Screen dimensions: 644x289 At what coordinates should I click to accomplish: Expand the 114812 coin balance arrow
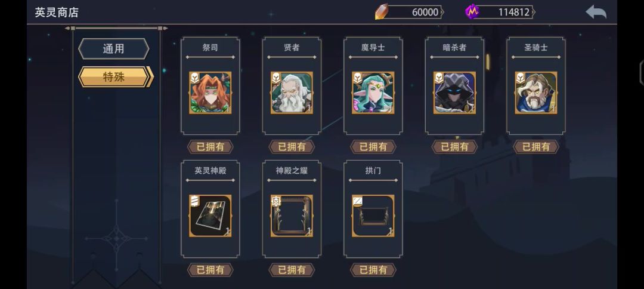coord(533,13)
